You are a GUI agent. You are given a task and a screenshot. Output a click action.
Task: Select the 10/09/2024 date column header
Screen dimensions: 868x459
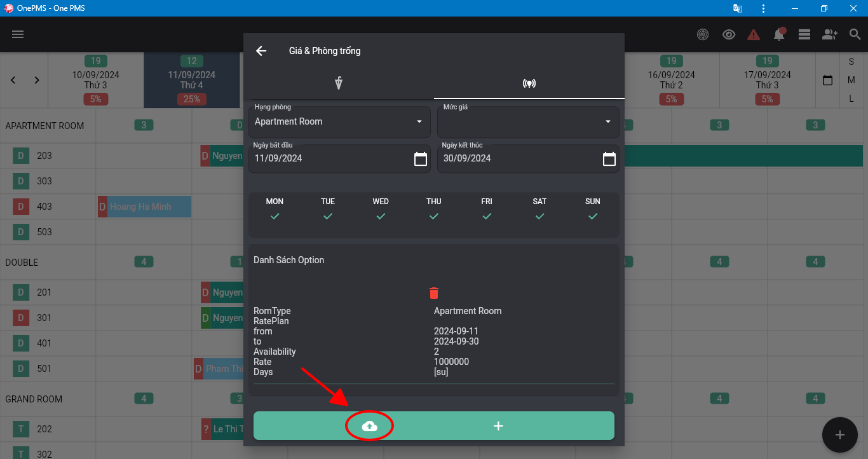pyautogui.click(x=95, y=80)
